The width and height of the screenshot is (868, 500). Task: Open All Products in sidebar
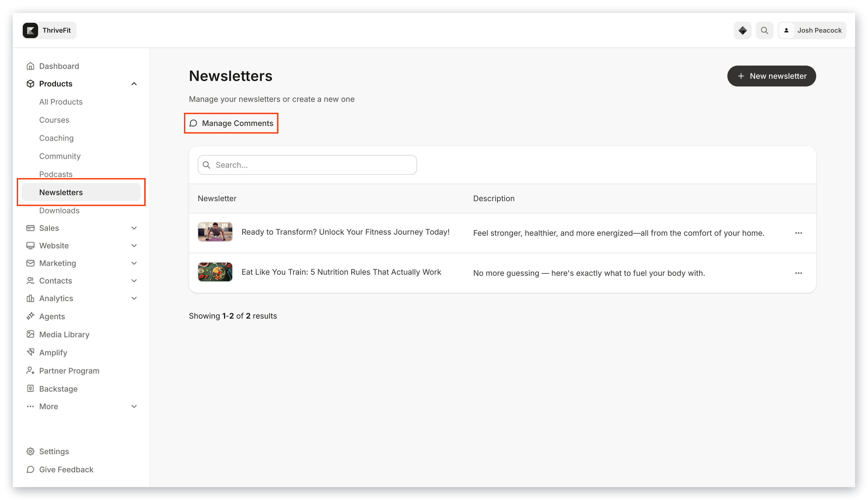point(61,102)
